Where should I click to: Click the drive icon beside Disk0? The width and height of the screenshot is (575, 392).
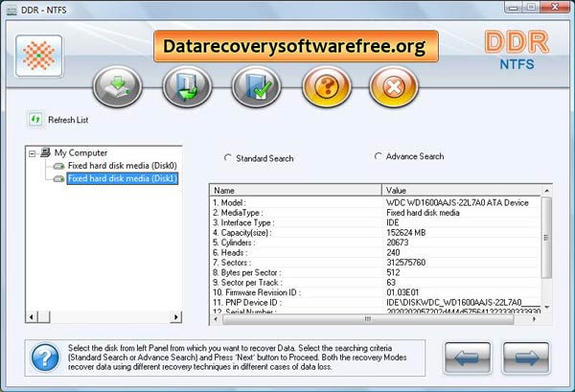pyautogui.click(x=58, y=166)
